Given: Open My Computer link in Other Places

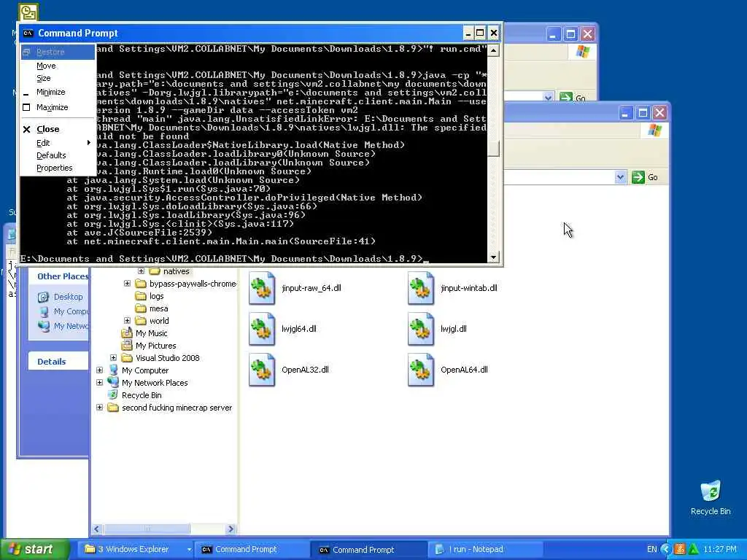Looking at the screenshot, I should [71, 311].
